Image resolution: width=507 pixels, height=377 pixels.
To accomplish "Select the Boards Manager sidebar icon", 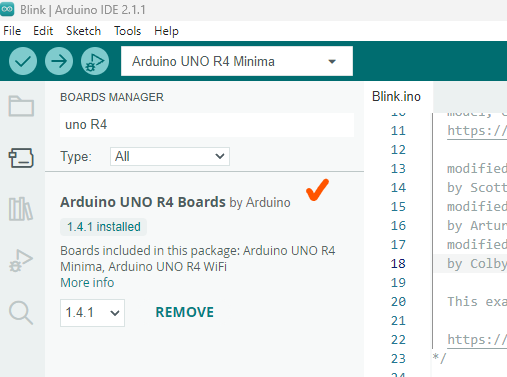I will pyautogui.click(x=21, y=158).
